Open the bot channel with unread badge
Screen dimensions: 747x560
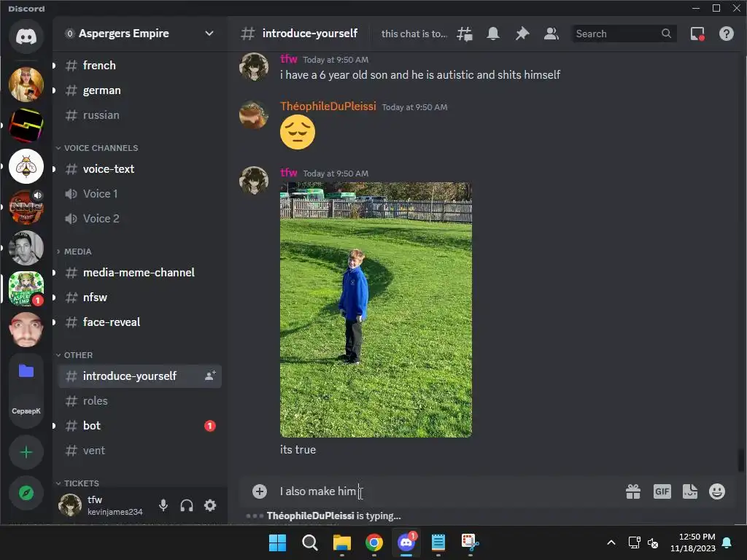[x=139, y=426]
